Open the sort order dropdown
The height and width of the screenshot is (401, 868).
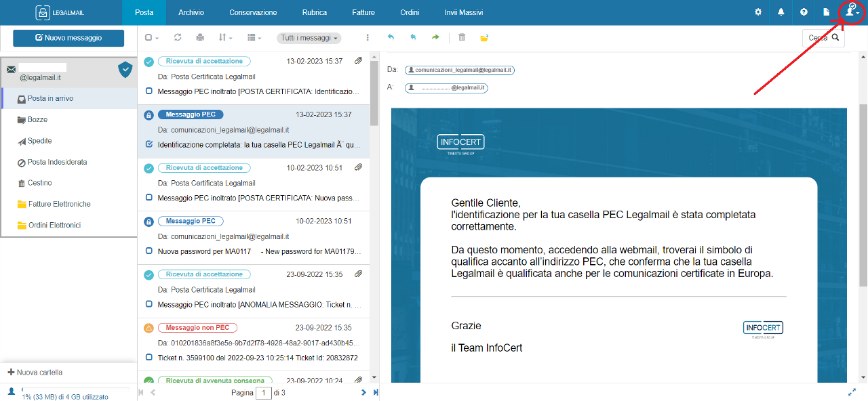[225, 38]
